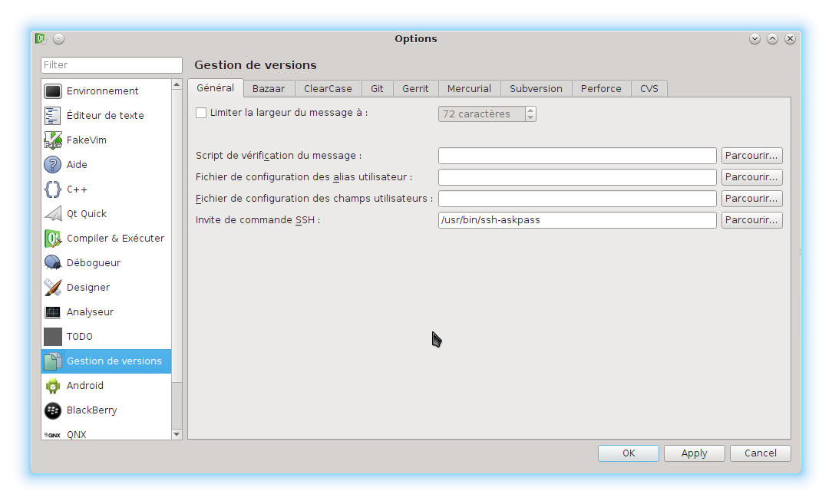Switch to the CVS tab
This screenshot has width=832, height=504.
649,88
